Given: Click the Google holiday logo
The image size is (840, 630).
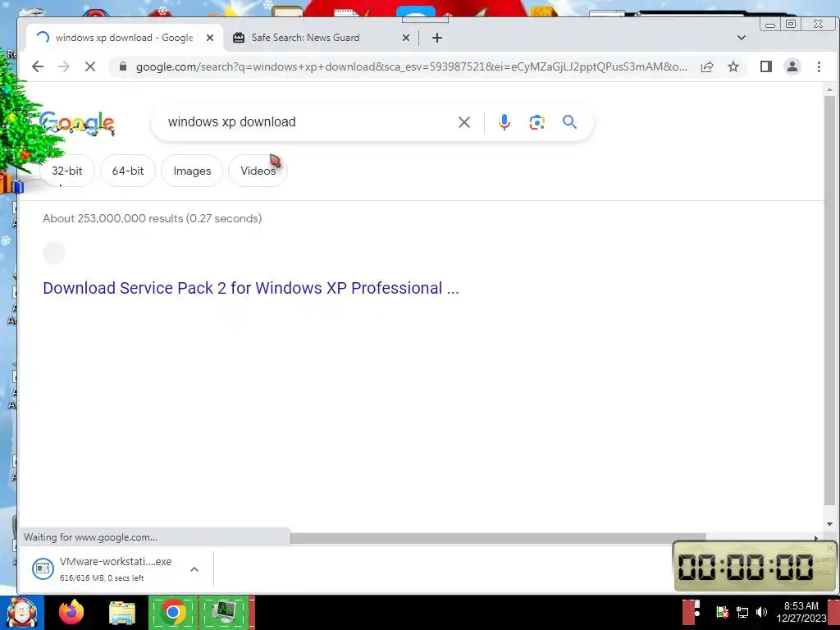Looking at the screenshot, I should coord(77,123).
